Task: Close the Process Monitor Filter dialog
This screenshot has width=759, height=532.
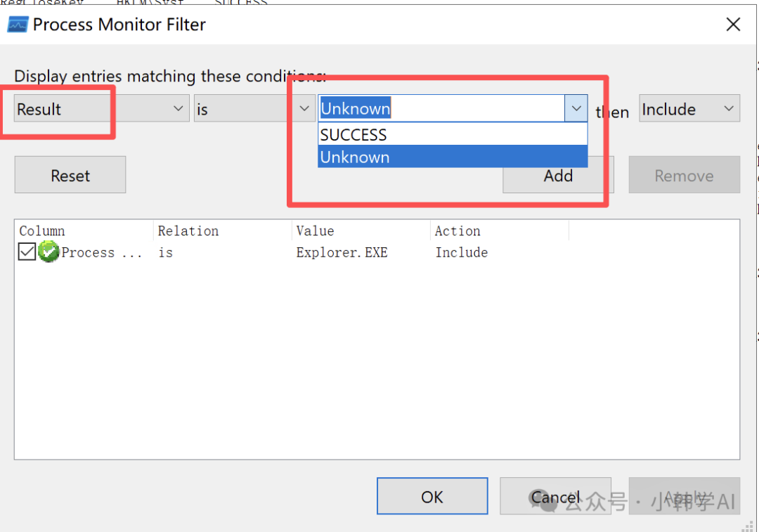Action: [733, 25]
